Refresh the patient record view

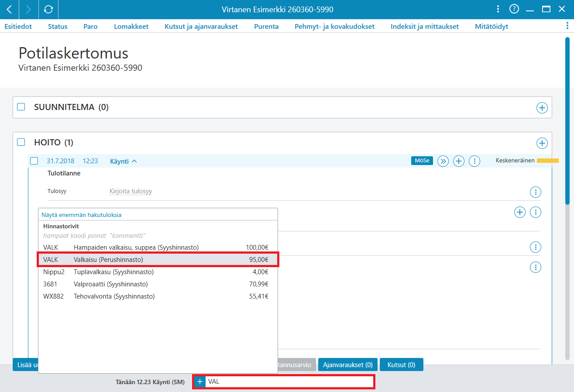coord(48,9)
